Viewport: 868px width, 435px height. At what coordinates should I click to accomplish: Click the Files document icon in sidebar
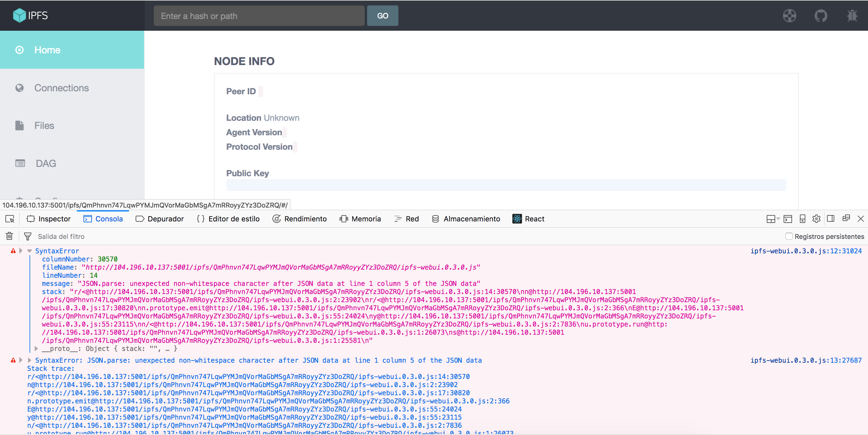[x=20, y=125]
